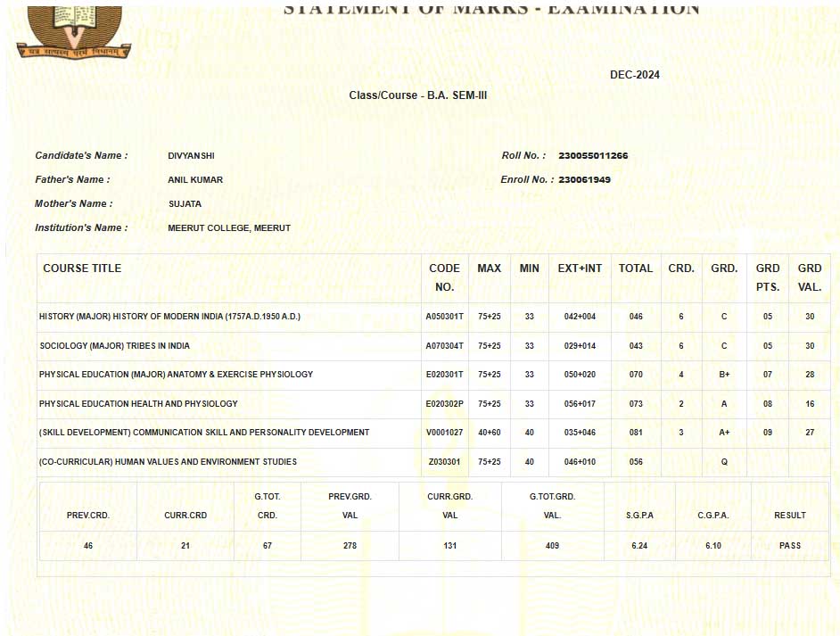840x636 pixels.
Task: Click Human Values and Environment Studies title
Action: pyautogui.click(x=168, y=462)
